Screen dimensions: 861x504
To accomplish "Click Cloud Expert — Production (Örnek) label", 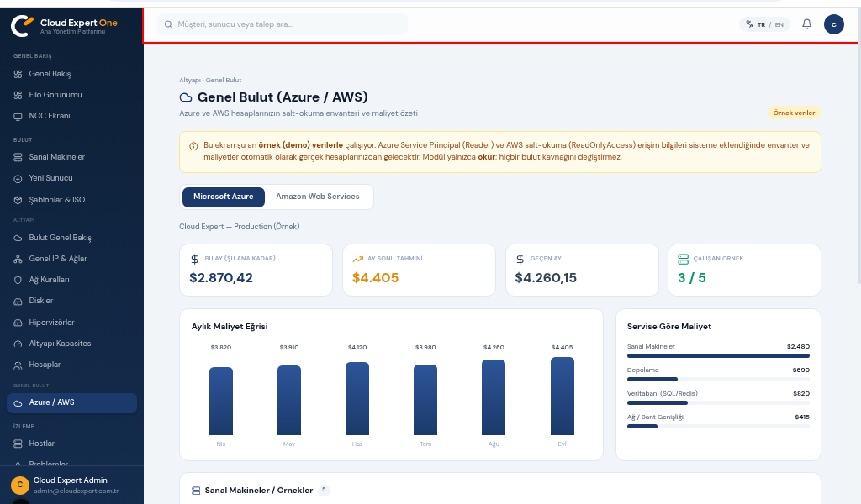I will tap(240, 227).
